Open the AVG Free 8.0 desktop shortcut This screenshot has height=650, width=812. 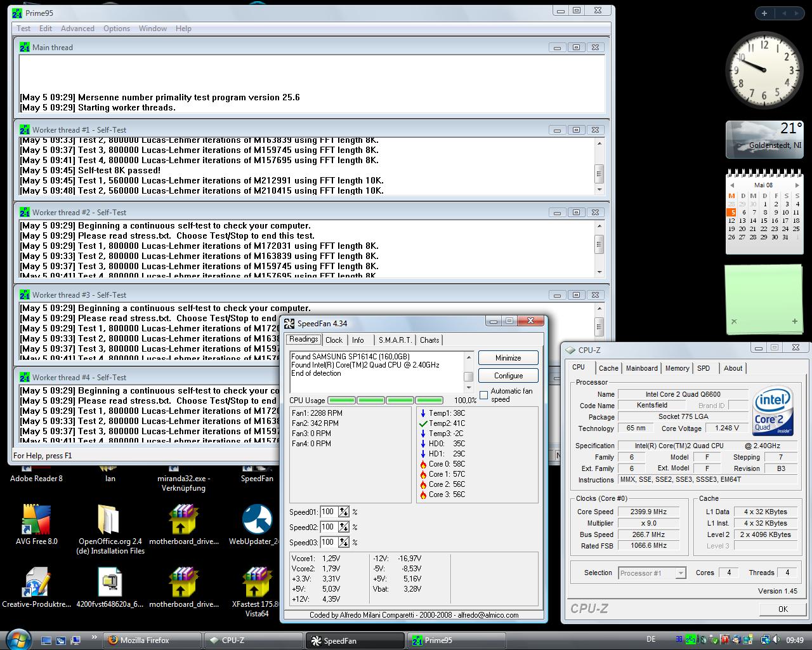tap(36, 525)
